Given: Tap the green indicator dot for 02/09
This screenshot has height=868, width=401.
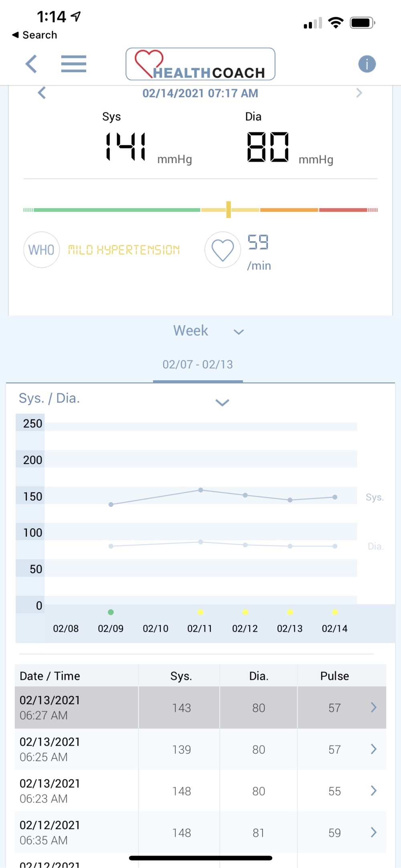Looking at the screenshot, I should pyautogui.click(x=111, y=612).
